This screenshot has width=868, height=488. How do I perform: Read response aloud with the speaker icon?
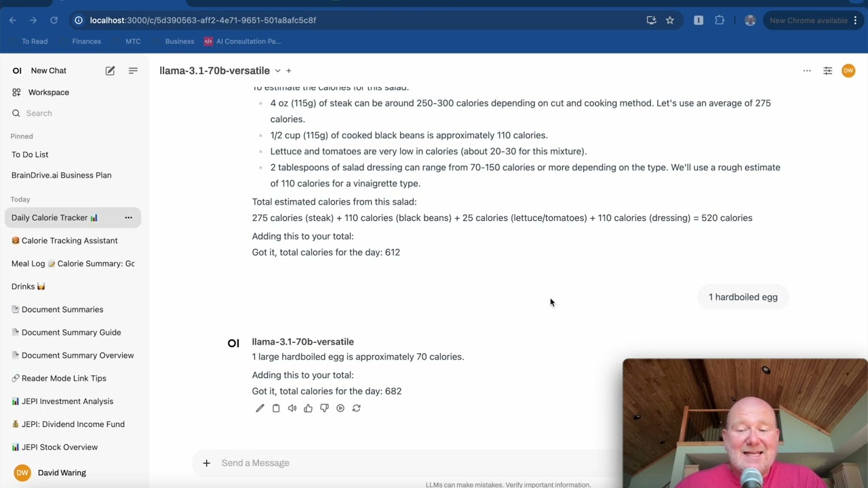(x=292, y=408)
